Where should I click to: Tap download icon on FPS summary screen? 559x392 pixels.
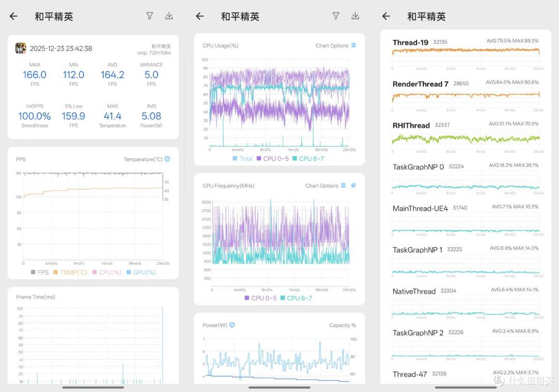tap(169, 16)
